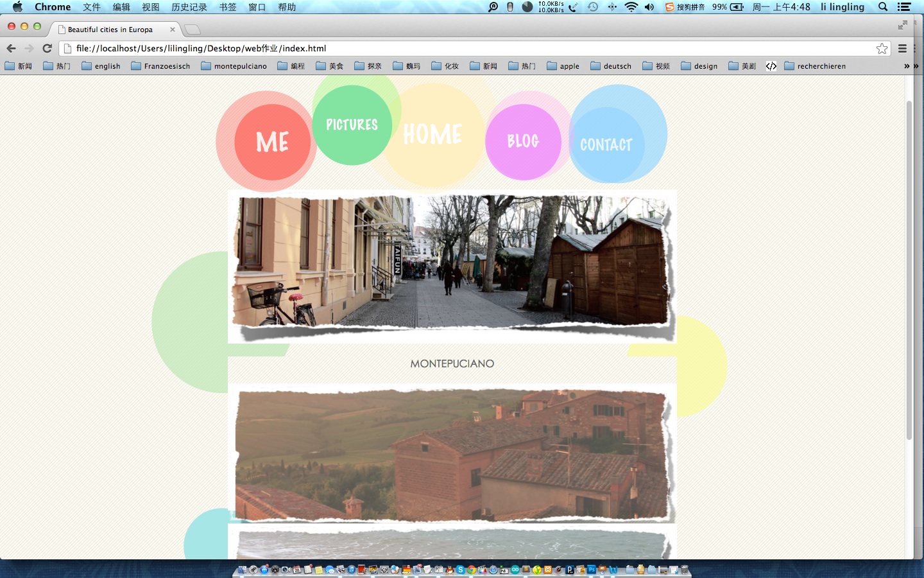This screenshot has height=578, width=924.
Task: Open the recherchieren bookmarks folder
Action: tap(815, 66)
